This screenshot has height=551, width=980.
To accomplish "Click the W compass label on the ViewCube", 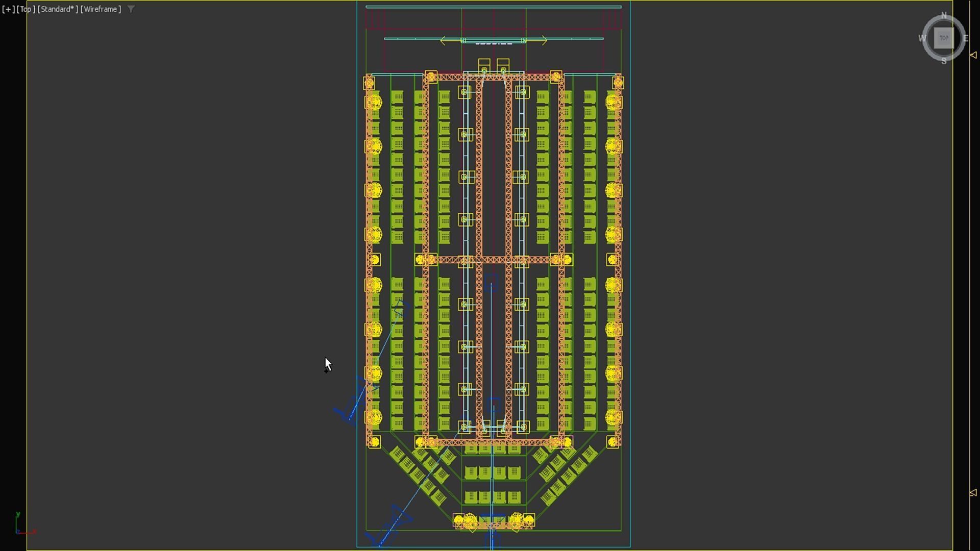I will (x=922, y=38).
